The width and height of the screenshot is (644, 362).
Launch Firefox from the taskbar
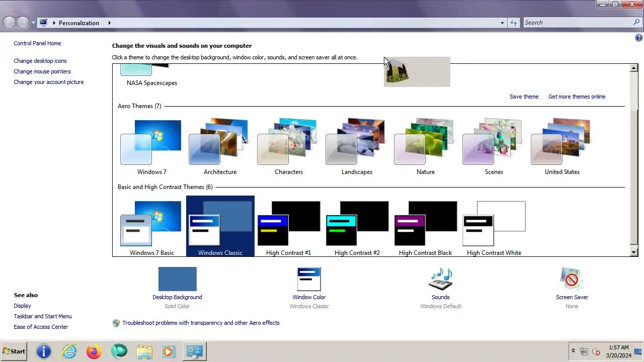pos(94,351)
